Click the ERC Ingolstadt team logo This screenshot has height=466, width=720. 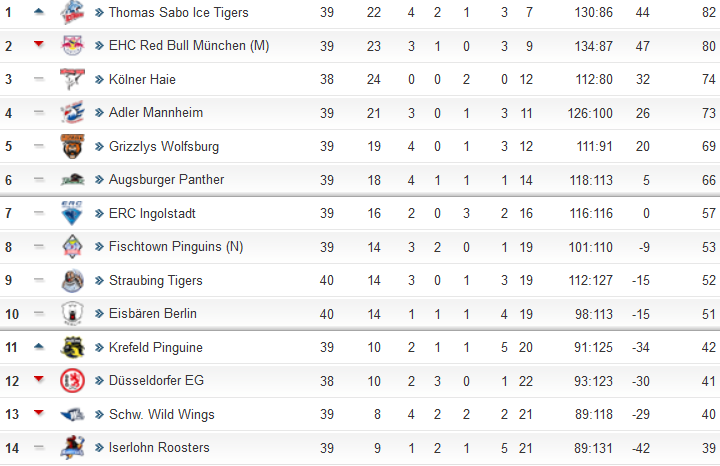(72, 213)
